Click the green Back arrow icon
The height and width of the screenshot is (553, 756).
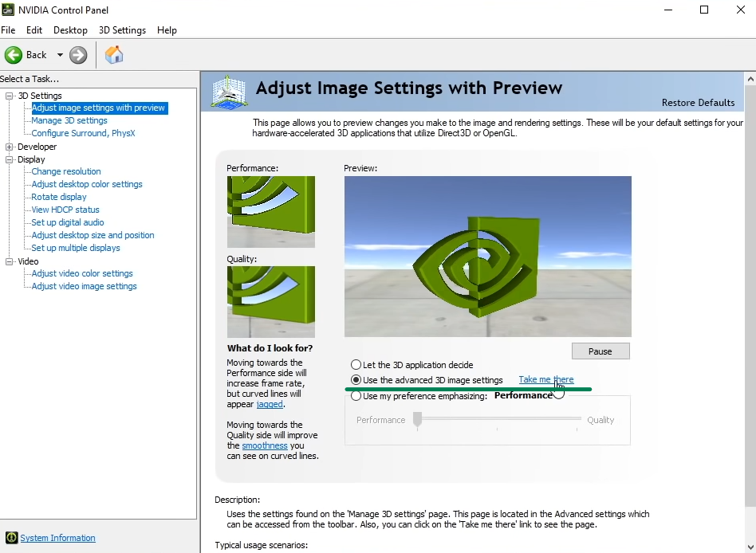14,55
